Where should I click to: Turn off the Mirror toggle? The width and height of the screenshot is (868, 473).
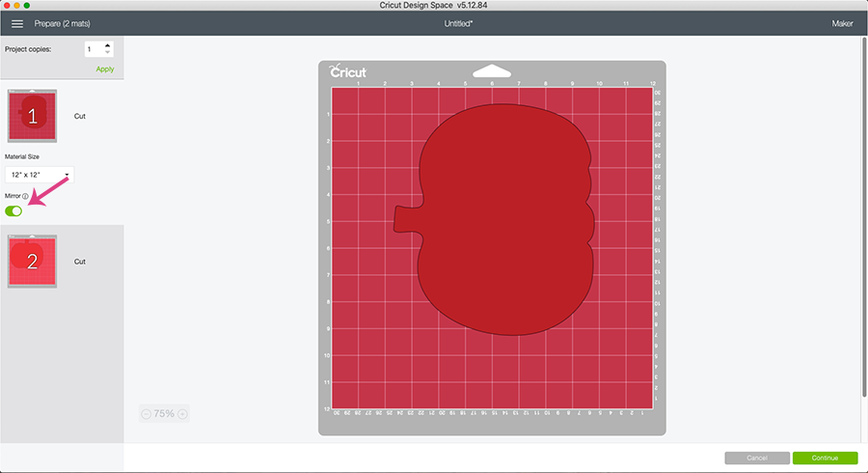(14, 210)
